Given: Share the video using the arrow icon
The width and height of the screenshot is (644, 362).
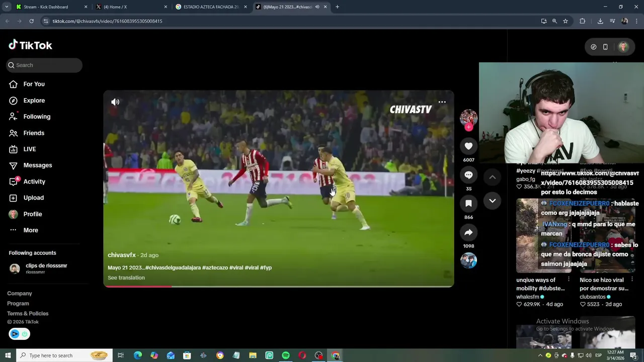Looking at the screenshot, I should (468, 232).
